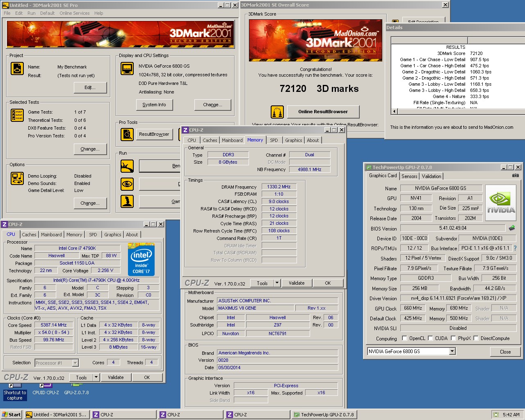Click the taskbar clock showing 5:42 AM
The image size is (525, 420).
click(x=511, y=415)
